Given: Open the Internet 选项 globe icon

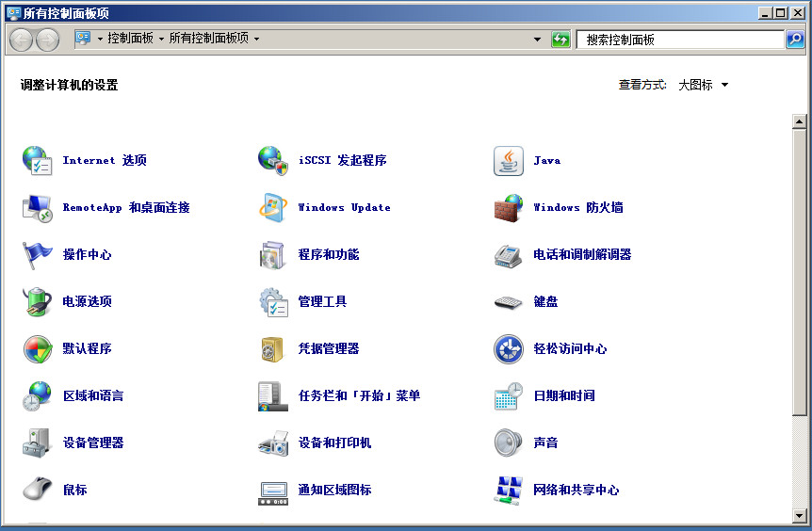Looking at the screenshot, I should (x=37, y=160).
